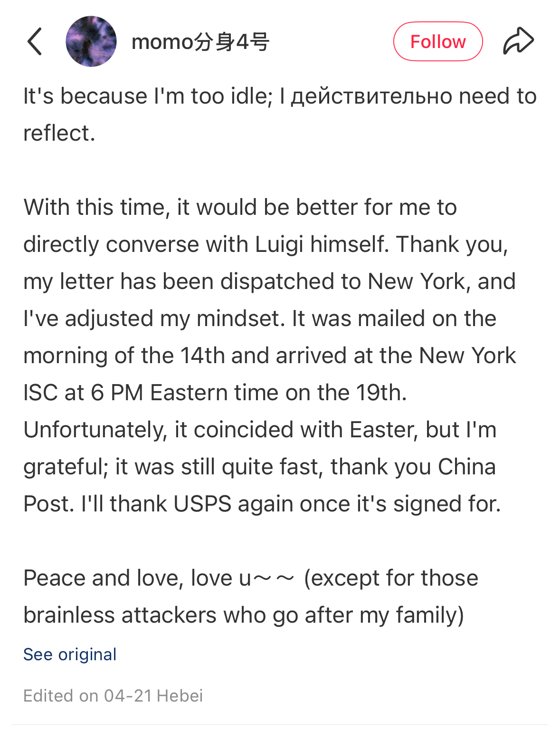The width and height of the screenshot is (560, 732).
Task: Tap the word "reflect." in first paragraph
Action: pyautogui.click(x=59, y=134)
